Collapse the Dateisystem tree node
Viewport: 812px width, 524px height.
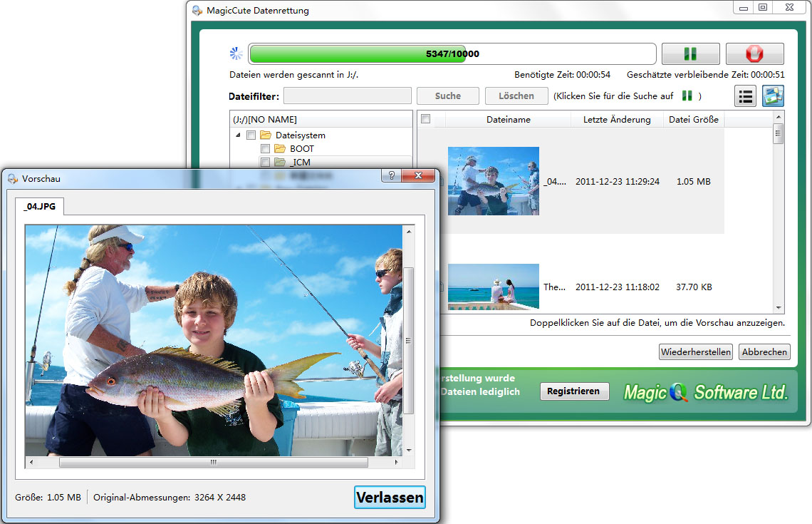click(x=239, y=135)
